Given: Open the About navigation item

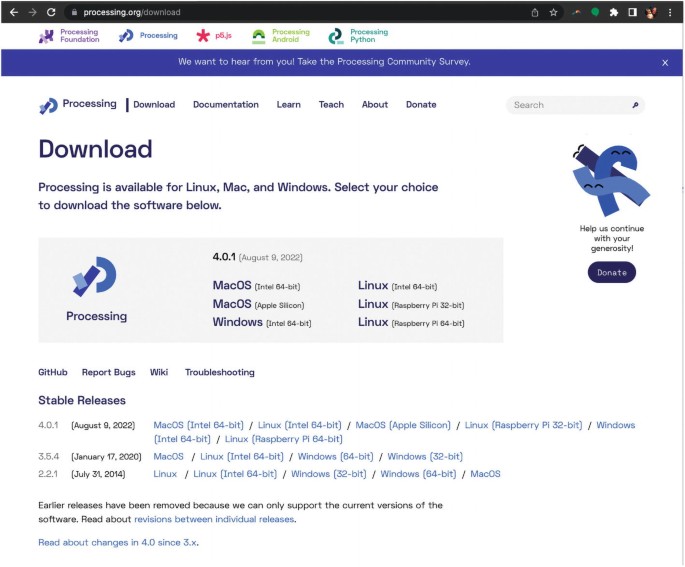Looking at the screenshot, I should click(375, 105).
